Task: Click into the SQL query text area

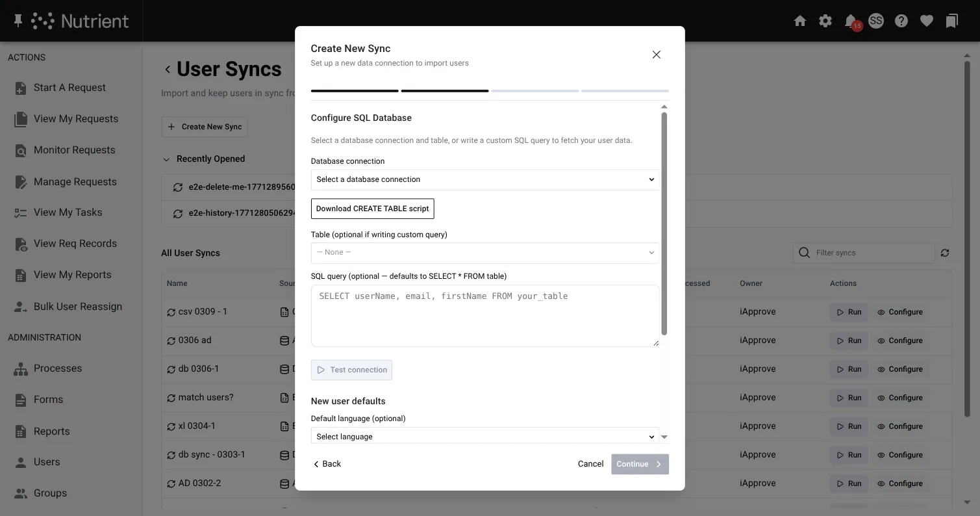Action: (x=485, y=316)
